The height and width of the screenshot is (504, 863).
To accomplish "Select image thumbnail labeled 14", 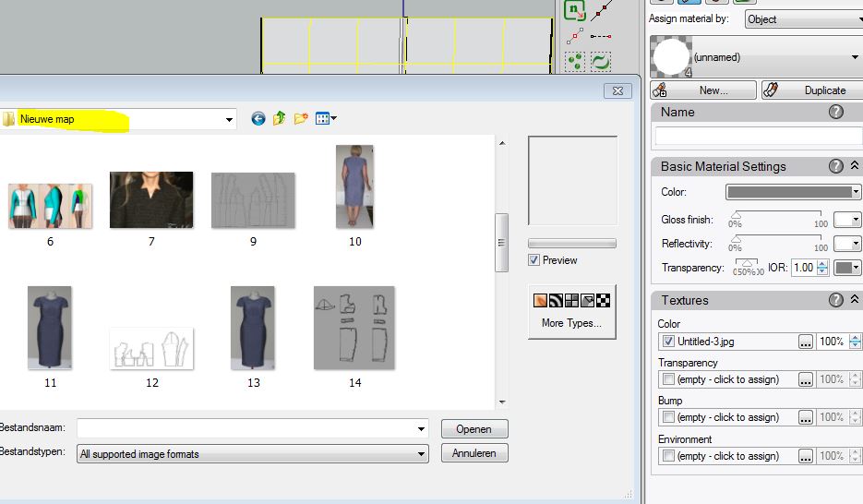I will click(x=354, y=328).
